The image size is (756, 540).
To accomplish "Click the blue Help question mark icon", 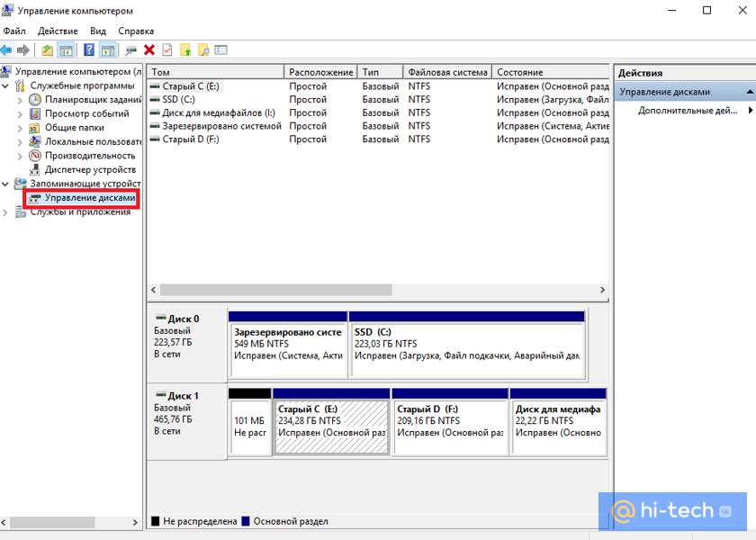I will [x=89, y=50].
